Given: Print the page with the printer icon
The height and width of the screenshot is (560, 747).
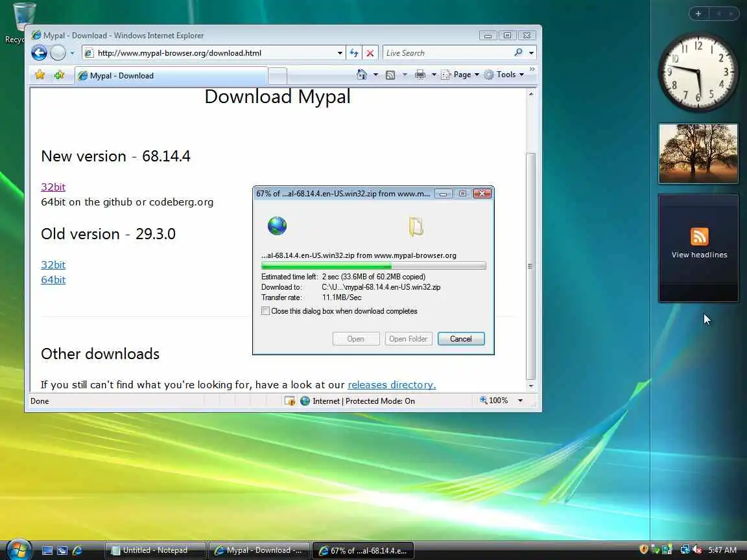Looking at the screenshot, I should point(420,75).
